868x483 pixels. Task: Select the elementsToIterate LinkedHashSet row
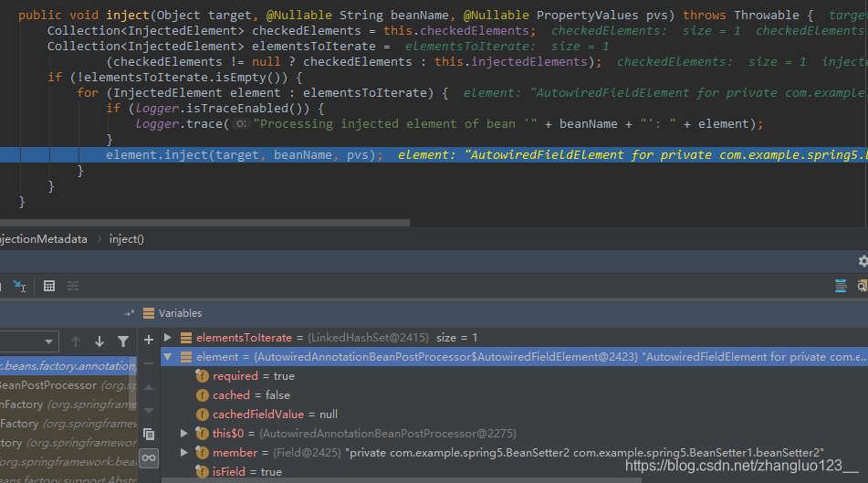pyautogui.click(x=514, y=337)
